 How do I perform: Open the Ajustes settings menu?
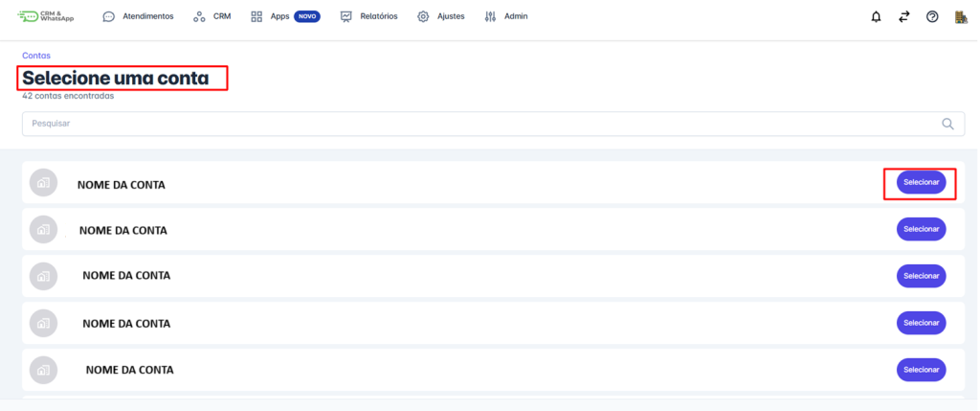coord(440,16)
